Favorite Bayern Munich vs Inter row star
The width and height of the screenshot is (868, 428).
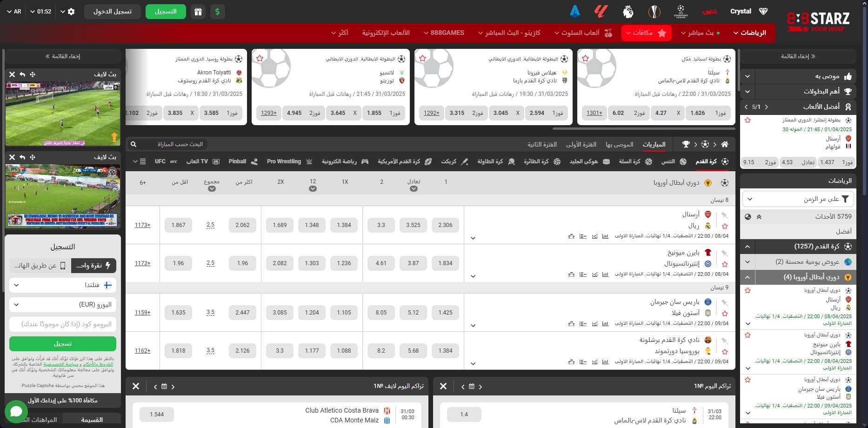point(725,264)
